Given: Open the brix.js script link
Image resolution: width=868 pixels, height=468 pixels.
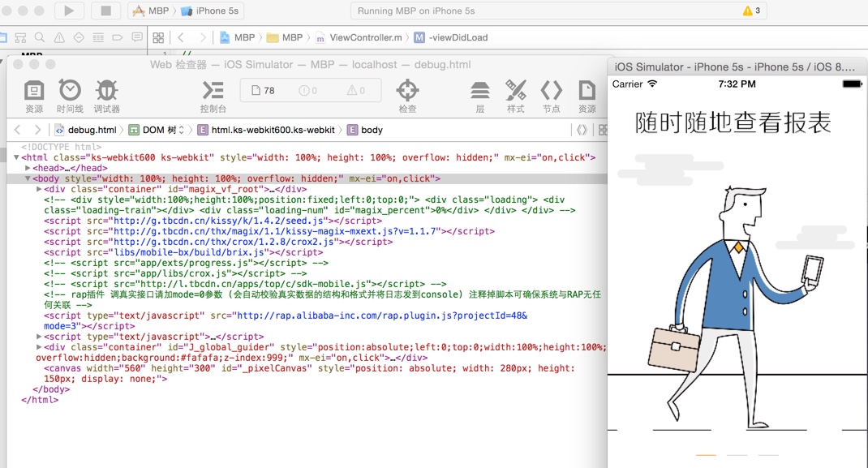Looking at the screenshot, I should click(x=189, y=251).
